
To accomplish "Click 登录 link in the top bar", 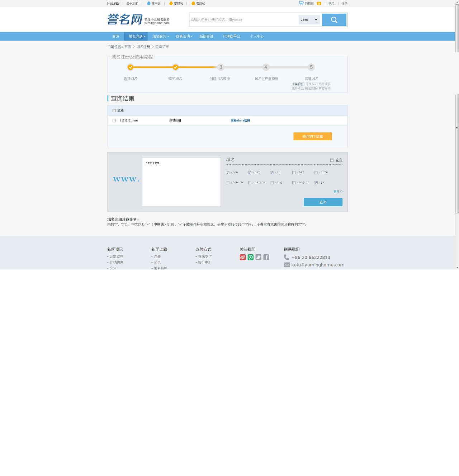I will [331, 4].
